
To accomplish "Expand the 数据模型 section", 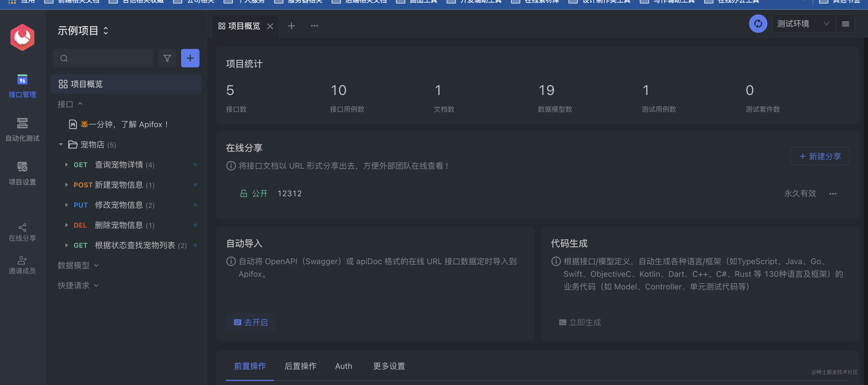I will point(78,266).
